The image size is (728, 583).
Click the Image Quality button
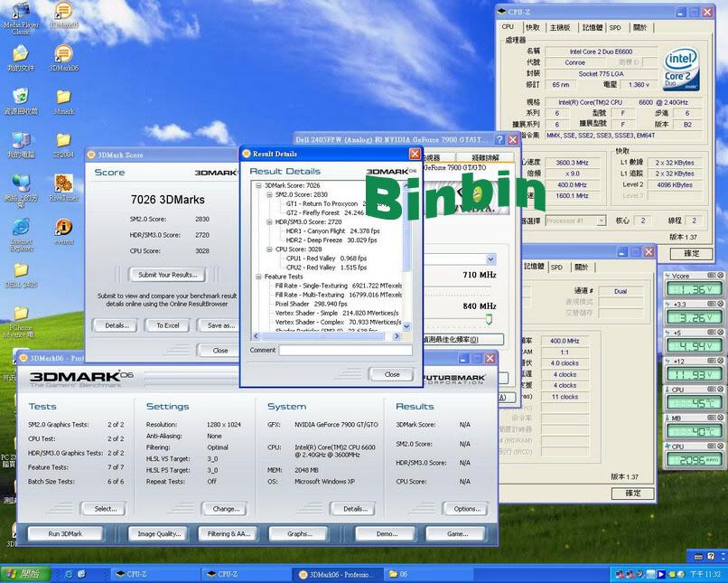tap(159, 534)
